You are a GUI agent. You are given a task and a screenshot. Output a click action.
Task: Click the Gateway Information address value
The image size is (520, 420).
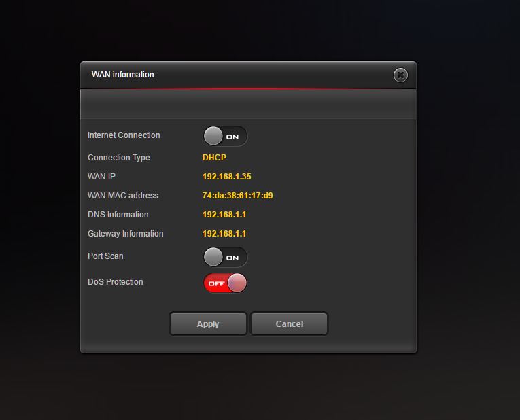224,234
